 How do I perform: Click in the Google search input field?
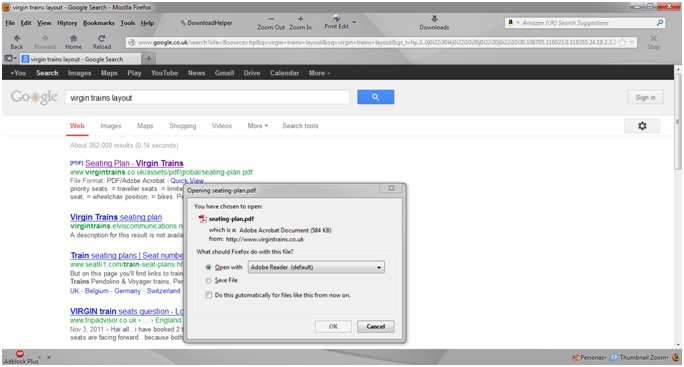pos(208,97)
